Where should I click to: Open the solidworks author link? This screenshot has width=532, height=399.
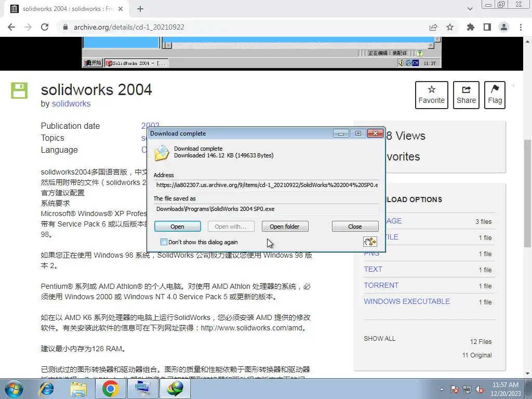coord(71,103)
